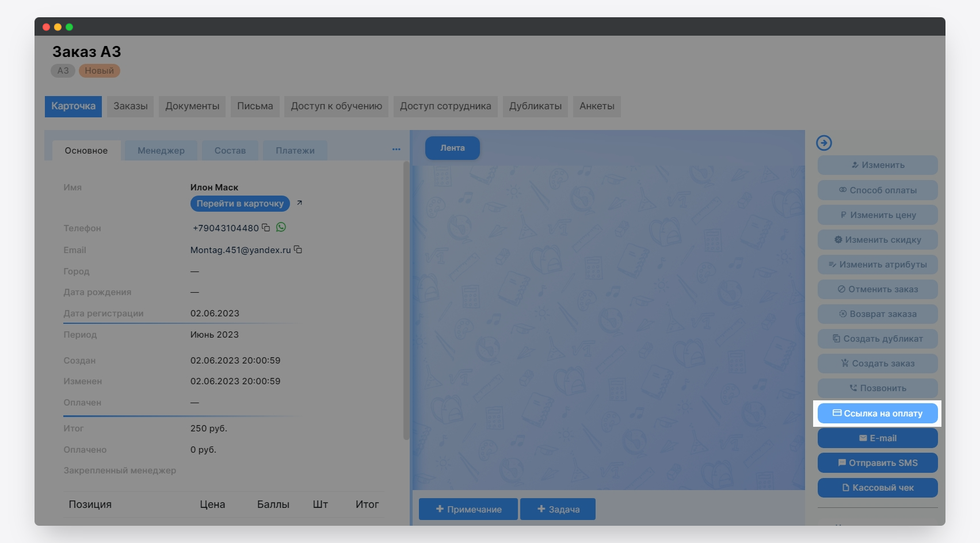Click the 'Лента' feed button
Screen dimensions: 980x543
click(452, 148)
